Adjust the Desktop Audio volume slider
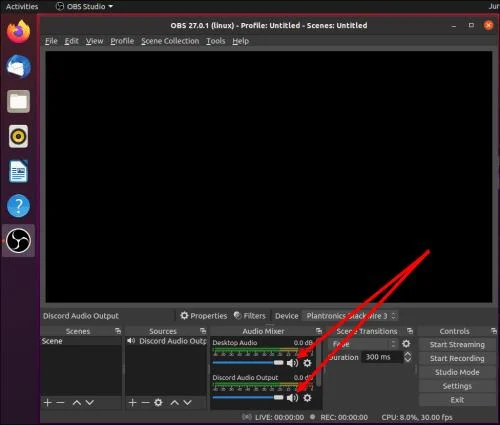The height and width of the screenshot is (425, 500). pyautogui.click(x=248, y=362)
